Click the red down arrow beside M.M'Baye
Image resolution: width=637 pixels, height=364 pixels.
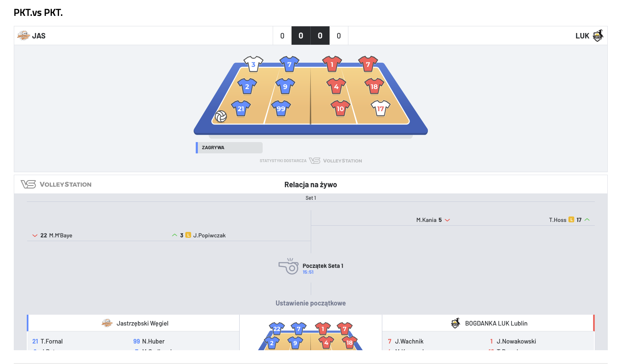pos(35,236)
